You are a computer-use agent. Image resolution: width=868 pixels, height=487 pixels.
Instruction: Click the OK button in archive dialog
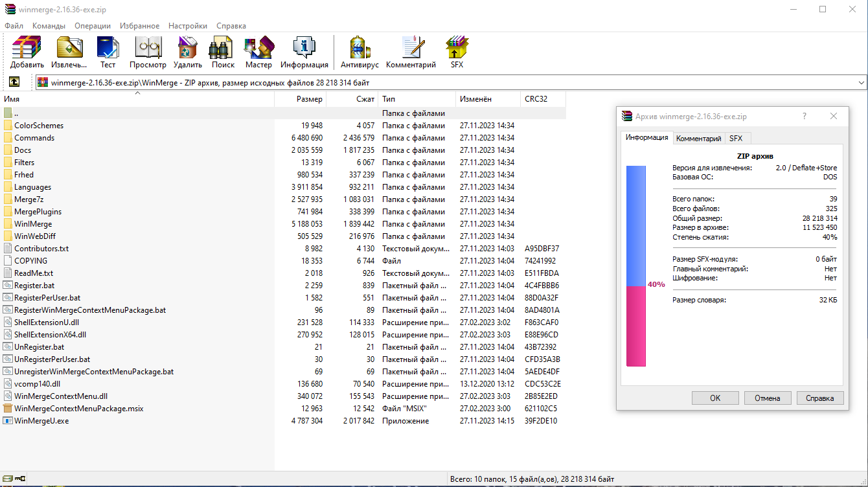pos(715,398)
